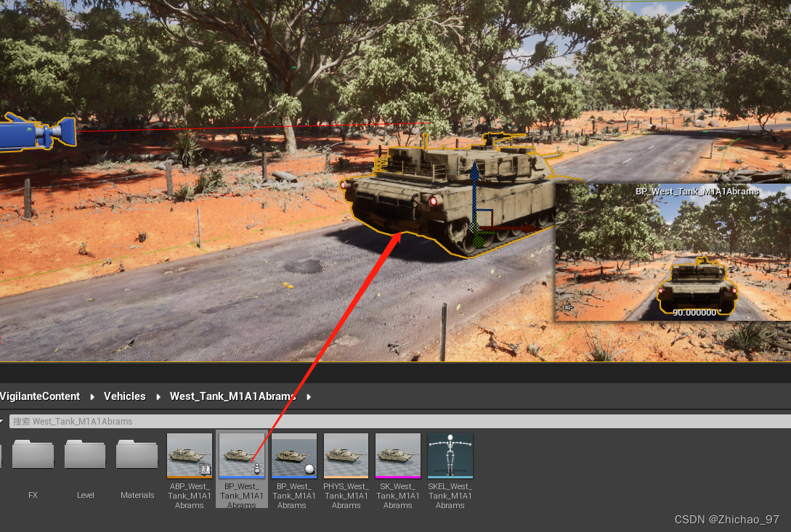Click the asset search field
The height and width of the screenshot is (532, 791).
coord(400,421)
